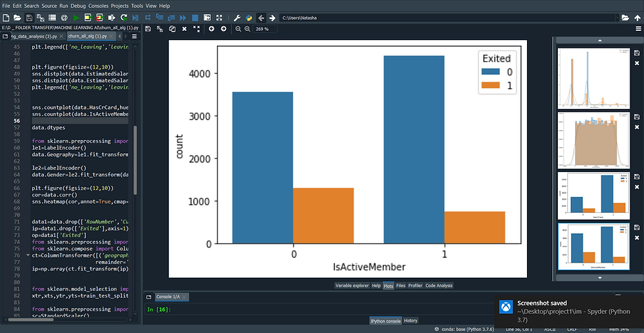Remove all plots icon

click(196, 29)
